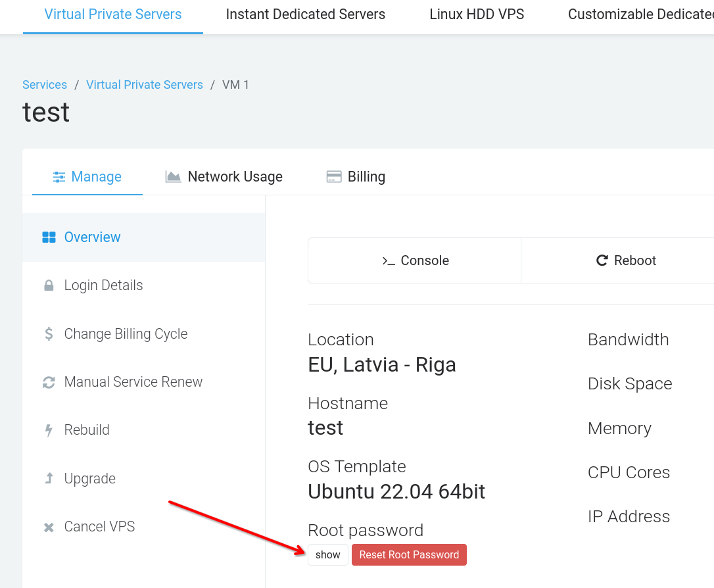The image size is (714, 588).
Task: Click the lightning bolt icon next to Rebuild
Action: [x=48, y=429]
